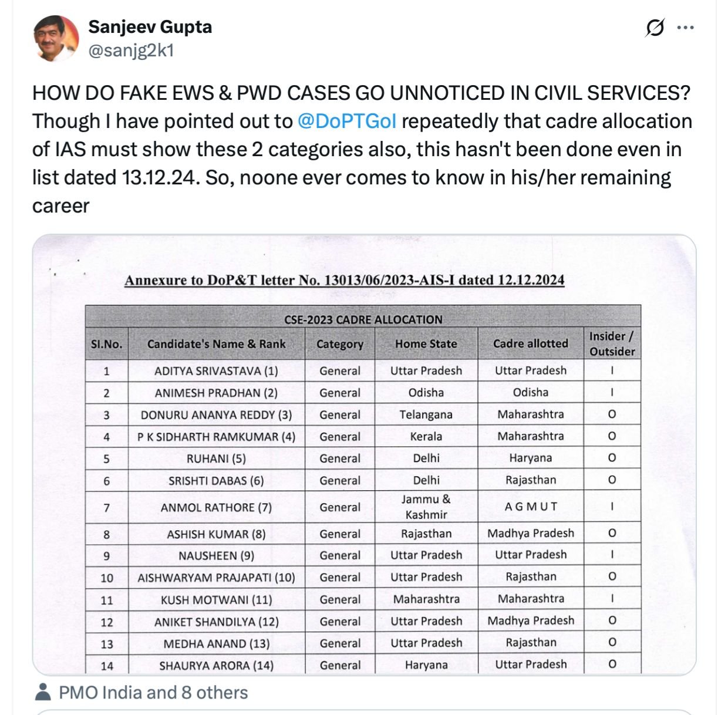
Task: Click the Category column header
Action: coord(340,344)
